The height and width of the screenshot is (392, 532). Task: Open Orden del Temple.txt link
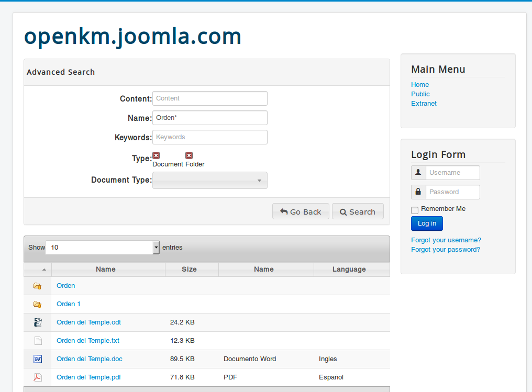(88, 341)
